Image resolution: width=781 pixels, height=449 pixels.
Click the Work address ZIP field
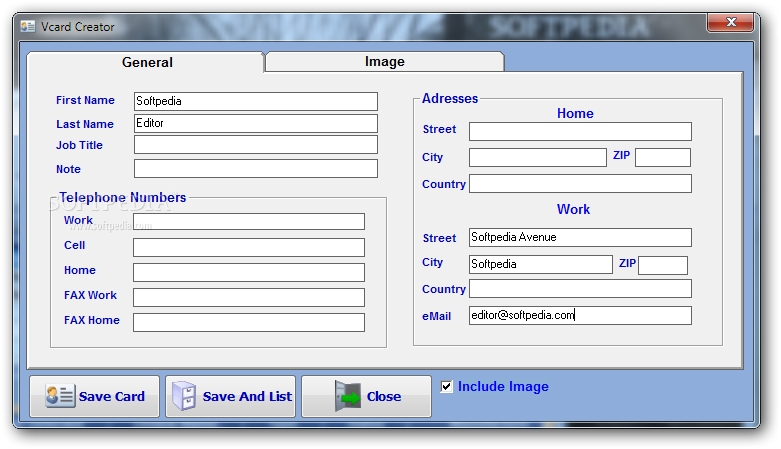click(x=663, y=265)
